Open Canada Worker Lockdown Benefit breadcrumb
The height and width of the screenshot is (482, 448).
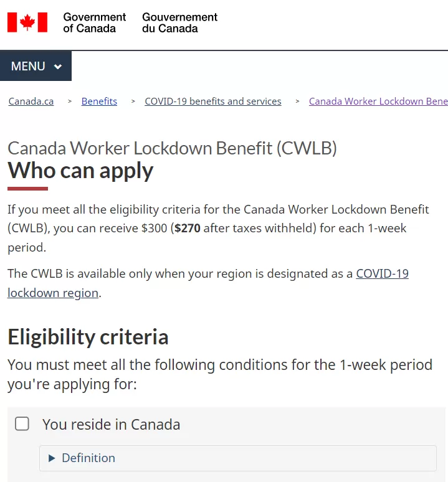coord(378,101)
